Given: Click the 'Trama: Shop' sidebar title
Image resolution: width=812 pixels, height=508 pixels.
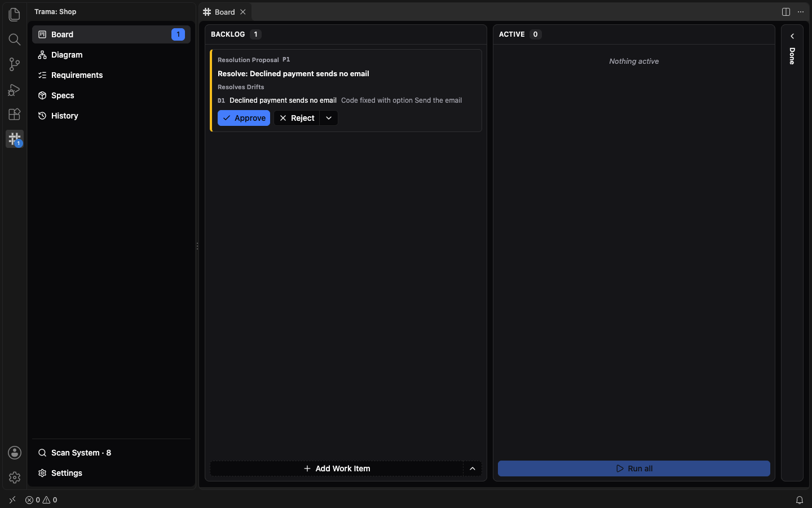Looking at the screenshot, I should pos(55,12).
